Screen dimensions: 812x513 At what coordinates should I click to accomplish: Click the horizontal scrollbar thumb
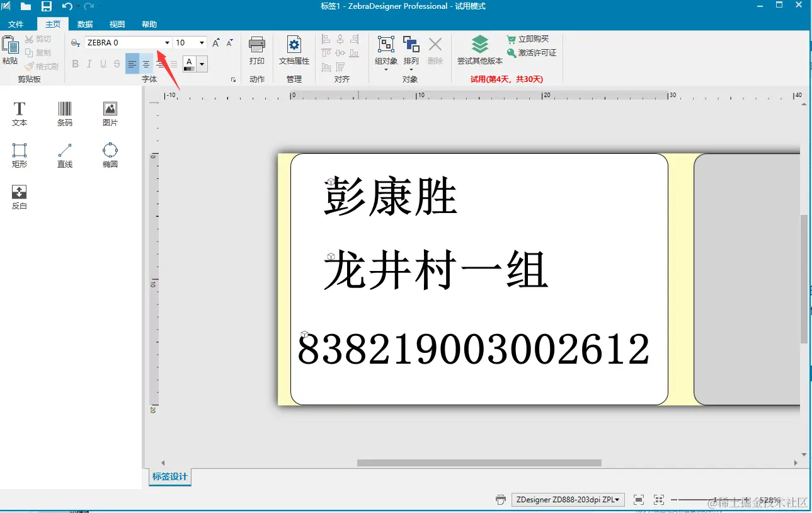(479, 463)
